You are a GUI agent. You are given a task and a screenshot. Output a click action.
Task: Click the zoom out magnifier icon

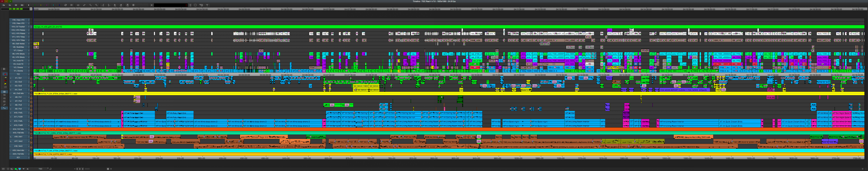point(90,5)
